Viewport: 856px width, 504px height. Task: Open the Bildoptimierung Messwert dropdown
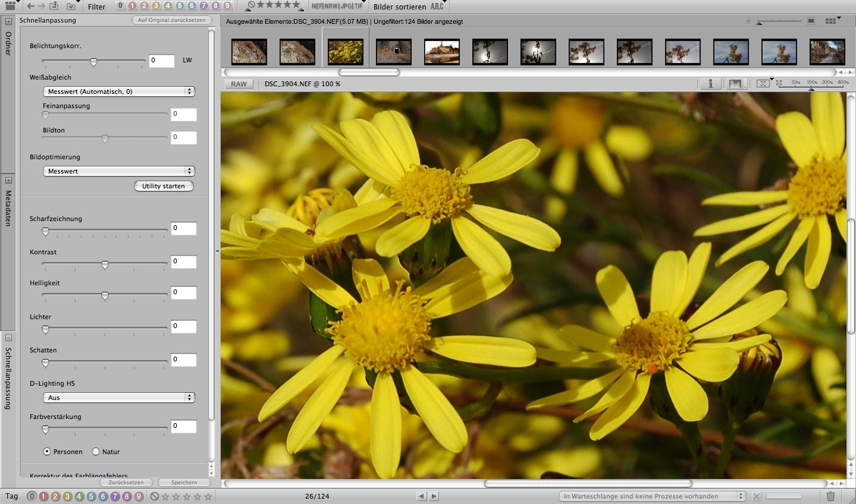(119, 171)
